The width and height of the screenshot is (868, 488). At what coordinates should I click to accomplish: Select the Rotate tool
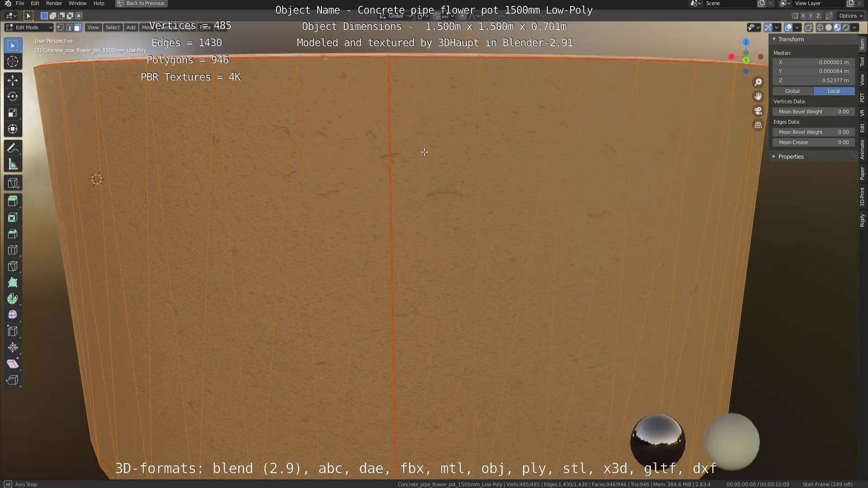point(13,97)
